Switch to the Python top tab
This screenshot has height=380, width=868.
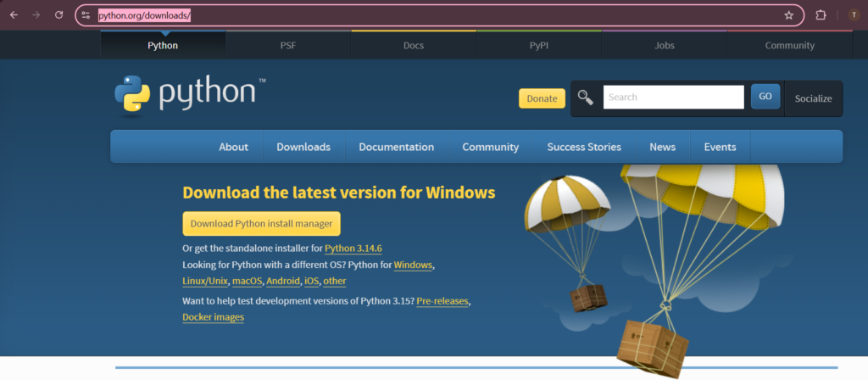[163, 46]
